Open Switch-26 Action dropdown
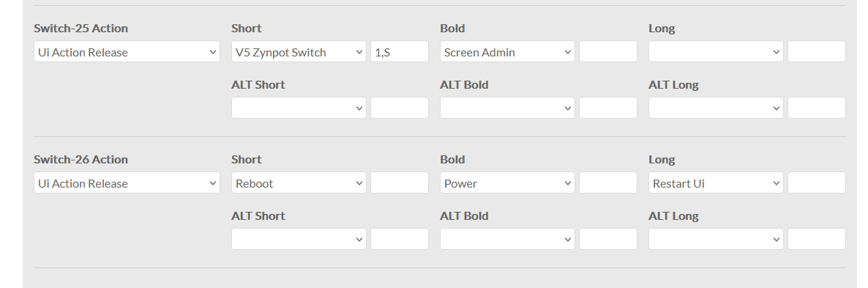868x288 pixels. pyautogui.click(x=127, y=182)
